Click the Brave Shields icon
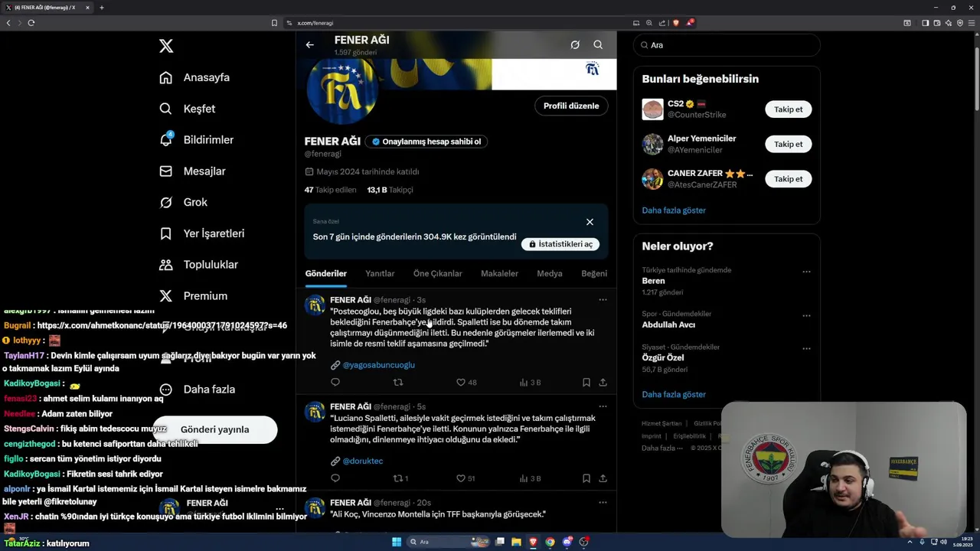This screenshot has width=980, height=551. [x=676, y=23]
